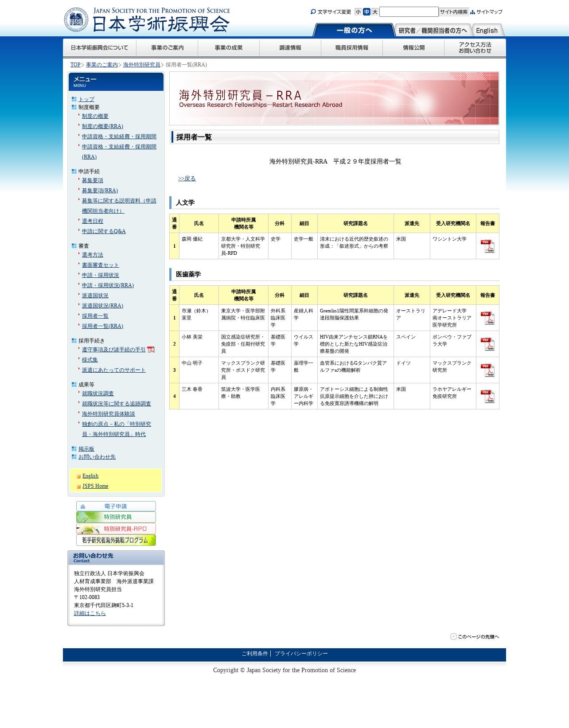Open PDF report for 森岡 優紀
The image size is (569, 728).
[487, 246]
